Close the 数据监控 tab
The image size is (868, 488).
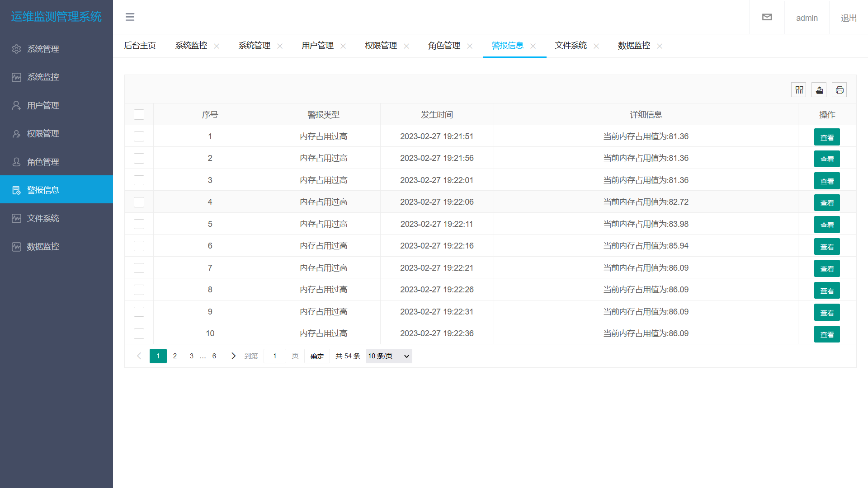pos(660,46)
